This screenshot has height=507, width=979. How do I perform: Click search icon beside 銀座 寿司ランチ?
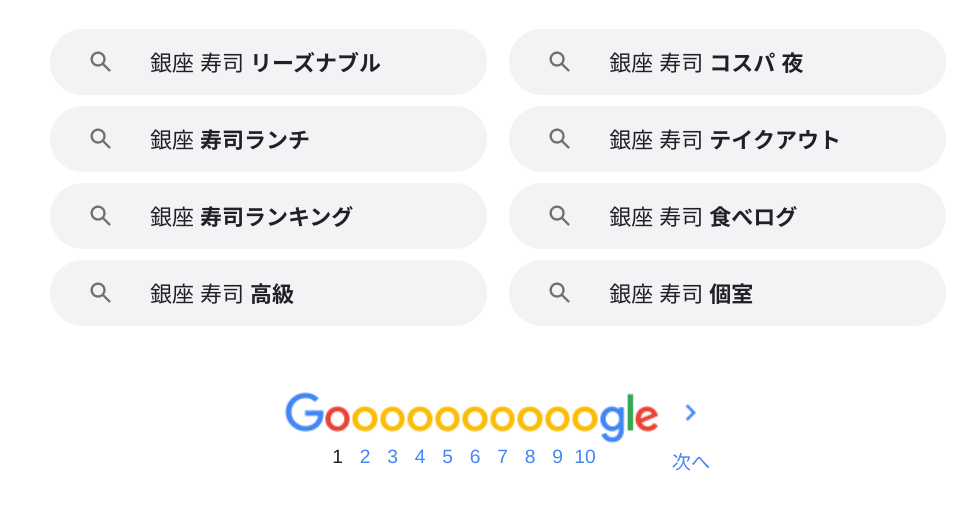[100, 139]
